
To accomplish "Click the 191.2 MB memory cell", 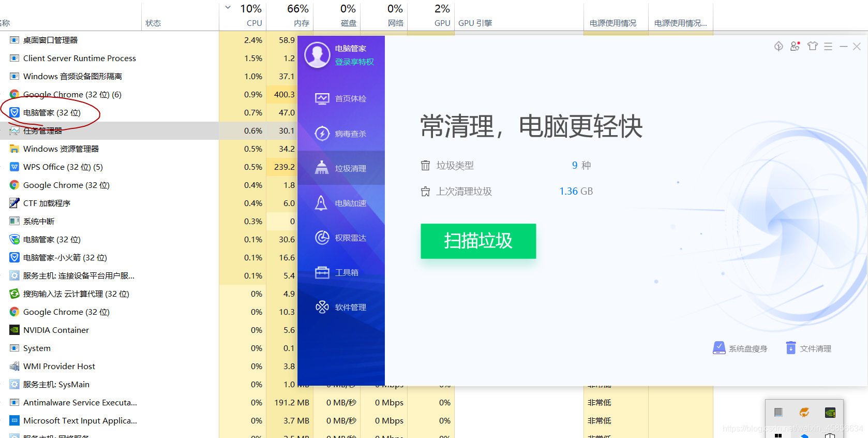I will pos(290,402).
